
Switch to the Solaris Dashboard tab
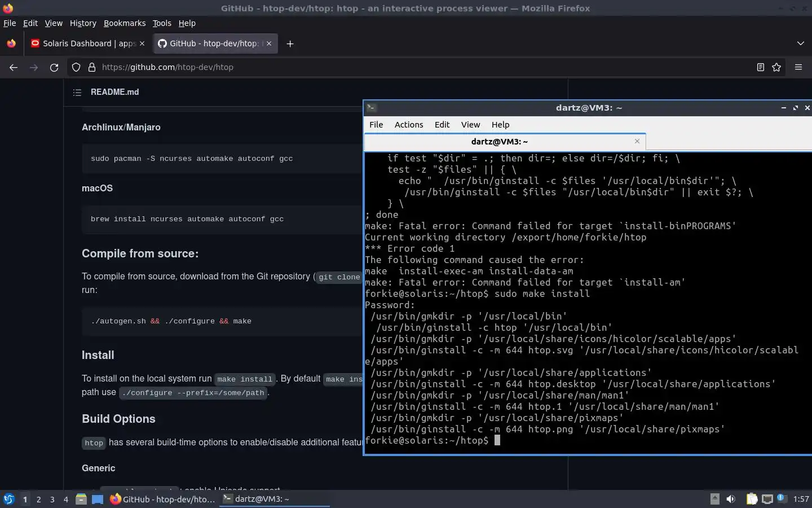(x=87, y=43)
